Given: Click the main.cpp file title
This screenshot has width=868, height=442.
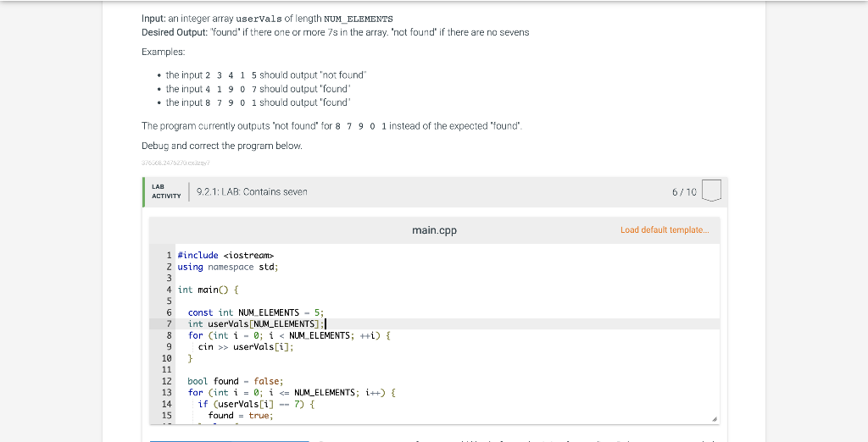Looking at the screenshot, I should tap(434, 230).
